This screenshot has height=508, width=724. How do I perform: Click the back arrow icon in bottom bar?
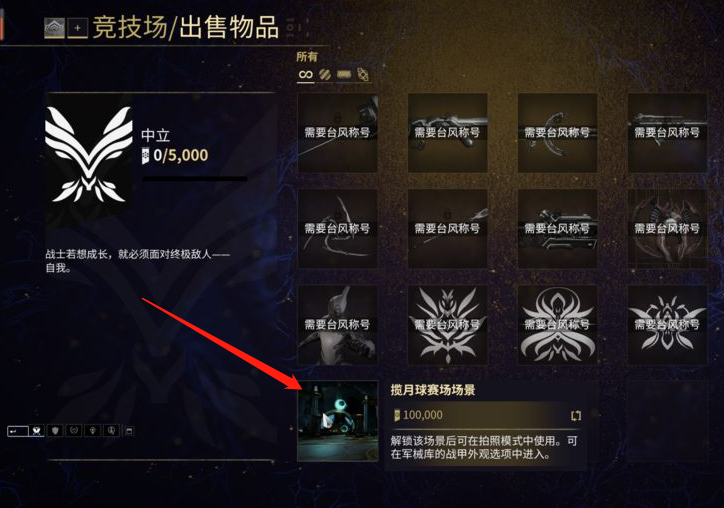(x=18, y=431)
